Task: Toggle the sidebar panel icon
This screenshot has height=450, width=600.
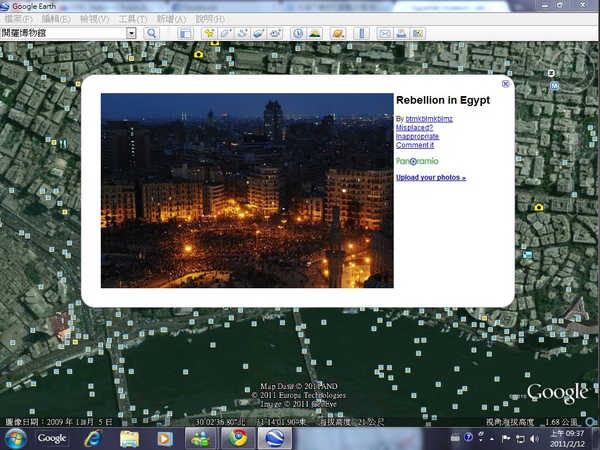Action: coord(186,33)
